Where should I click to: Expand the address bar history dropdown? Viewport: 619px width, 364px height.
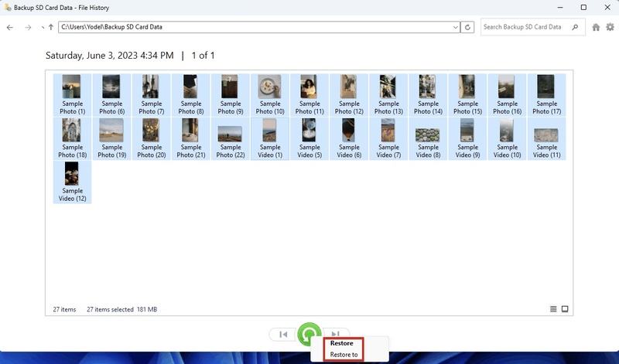click(x=456, y=27)
